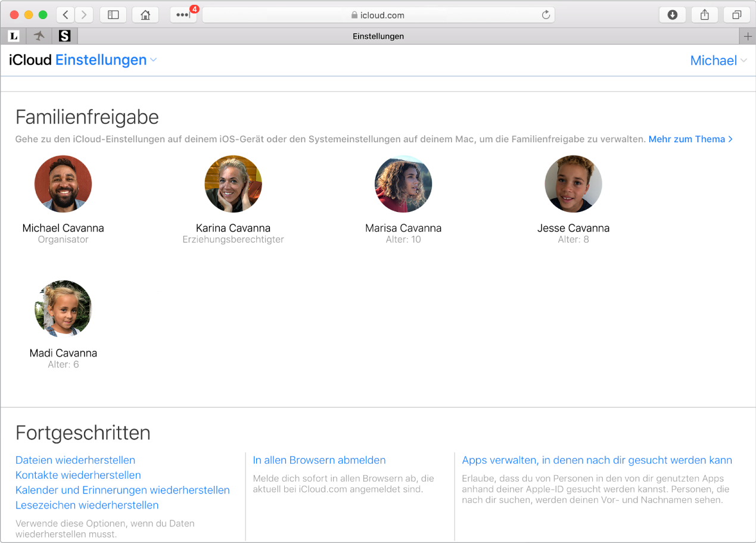Click the Organisator role label
The height and width of the screenshot is (543, 756).
click(63, 239)
